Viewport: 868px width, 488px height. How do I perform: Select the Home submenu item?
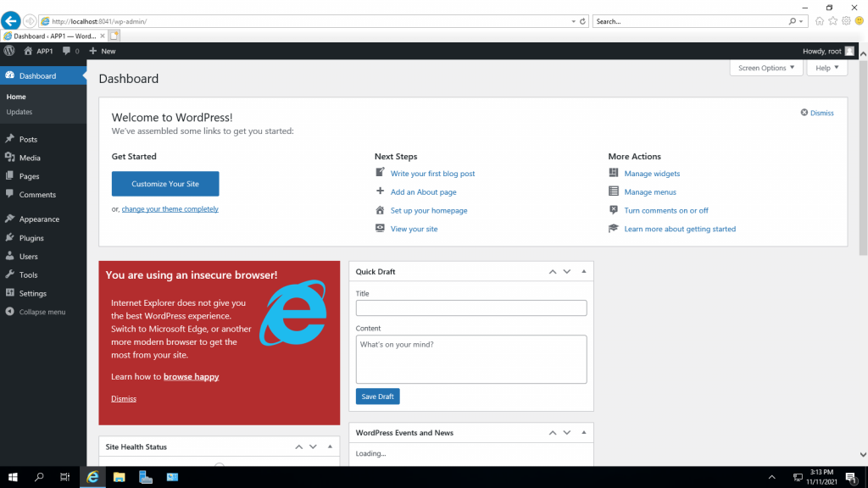[x=16, y=97]
